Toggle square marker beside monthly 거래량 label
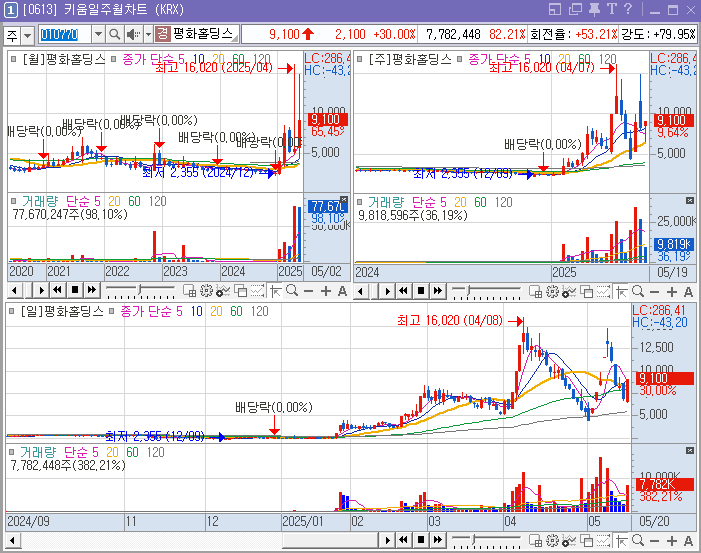Viewport: 701px width, 553px height. [13, 201]
